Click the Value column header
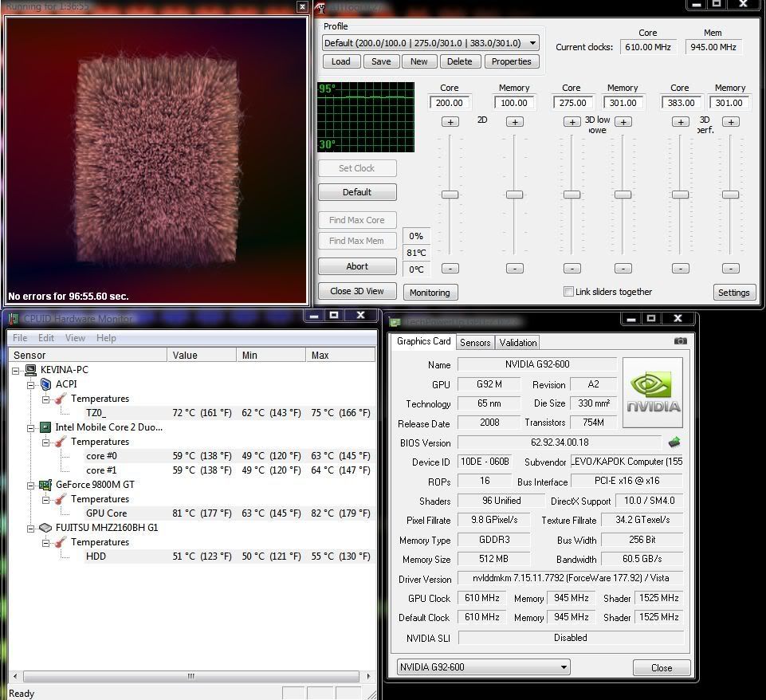Screen dimensions: 766x700 (x=202, y=355)
